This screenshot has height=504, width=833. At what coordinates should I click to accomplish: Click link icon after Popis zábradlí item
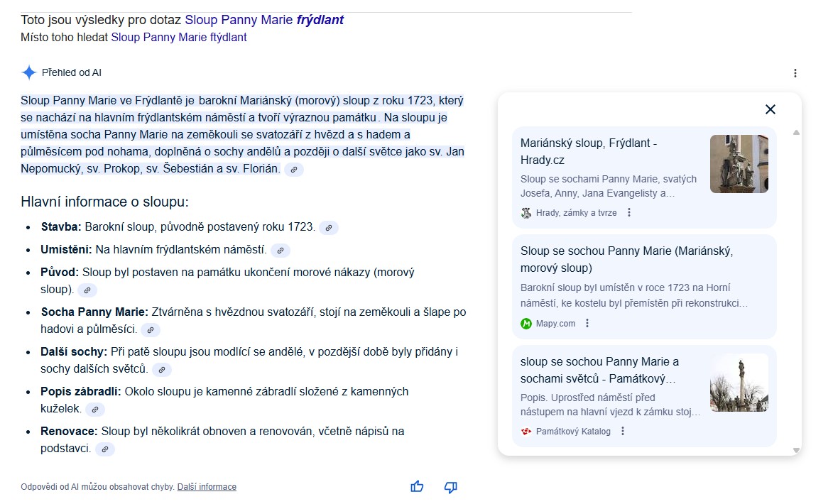click(x=94, y=410)
